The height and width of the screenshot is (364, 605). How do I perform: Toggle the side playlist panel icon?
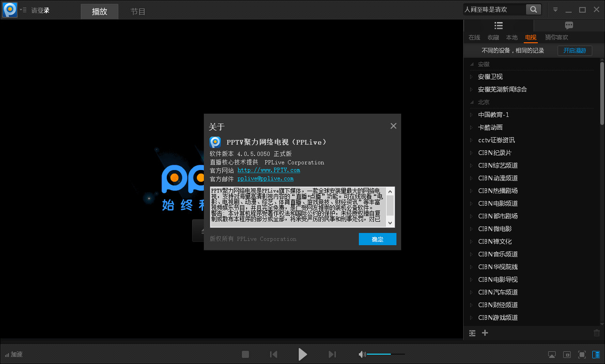pos(596,355)
